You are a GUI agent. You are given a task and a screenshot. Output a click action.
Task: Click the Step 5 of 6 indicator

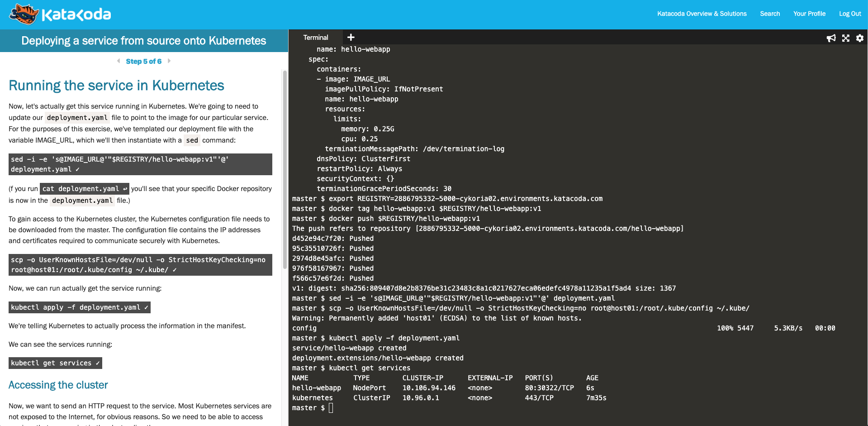pyautogui.click(x=143, y=61)
